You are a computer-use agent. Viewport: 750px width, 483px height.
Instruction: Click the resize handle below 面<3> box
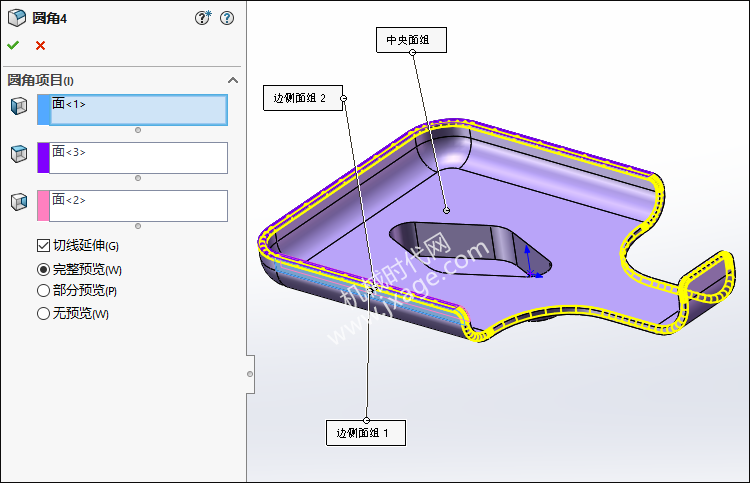(x=138, y=178)
